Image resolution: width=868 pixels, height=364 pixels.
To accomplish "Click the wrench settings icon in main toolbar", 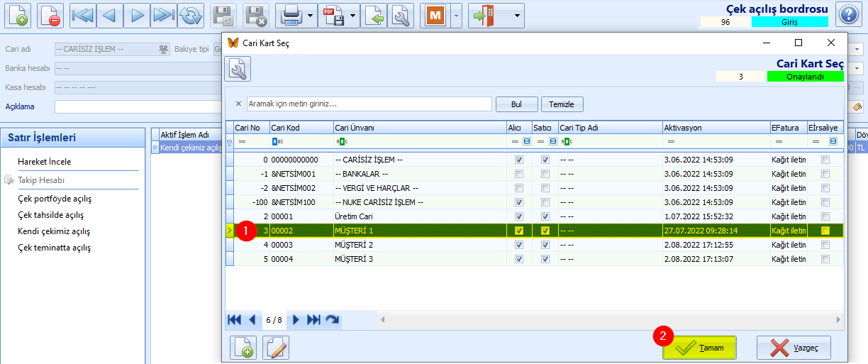I will click(400, 15).
